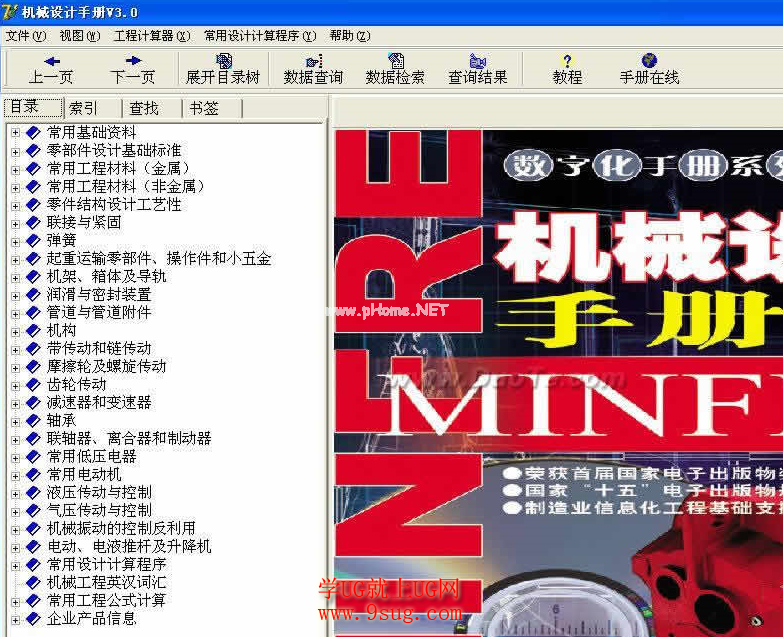783x637 pixels.
Task: Open 数据查询 data query tool
Action: click(x=314, y=69)
